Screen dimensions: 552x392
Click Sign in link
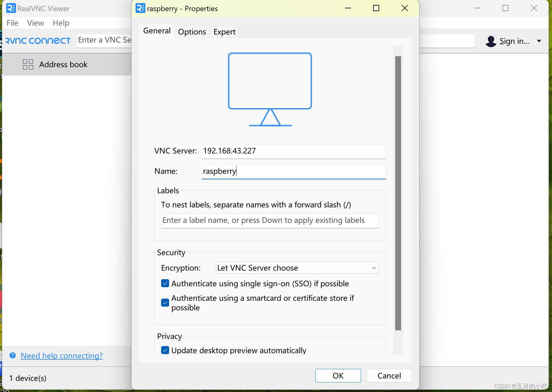[x=514, y=41]
